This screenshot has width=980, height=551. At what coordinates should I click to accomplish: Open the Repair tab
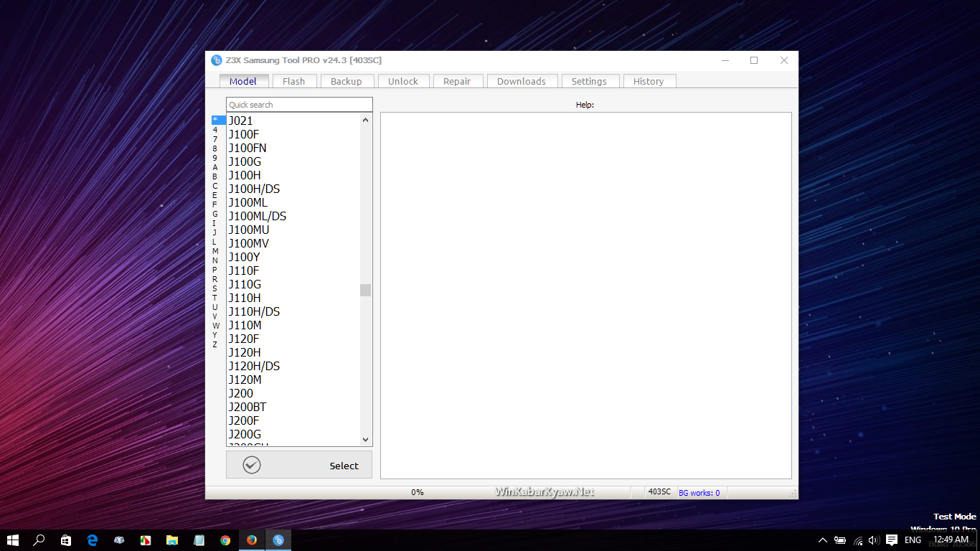(x=457, y=81)
